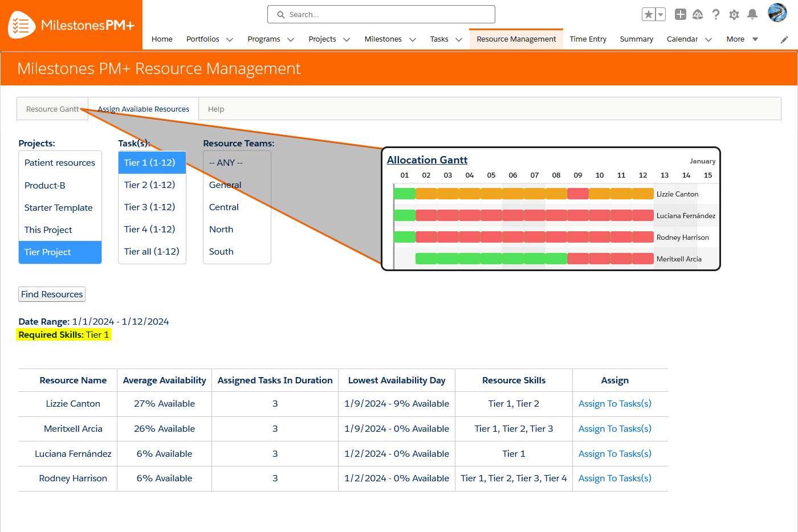Open help via the question mark icon
This screenshot has height=532, width=798.
[x=716, y=14]
